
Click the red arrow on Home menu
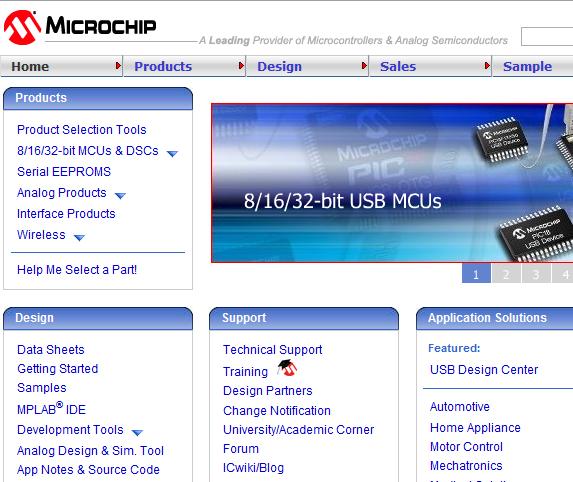pyautogui.click(x=118, y=66)
